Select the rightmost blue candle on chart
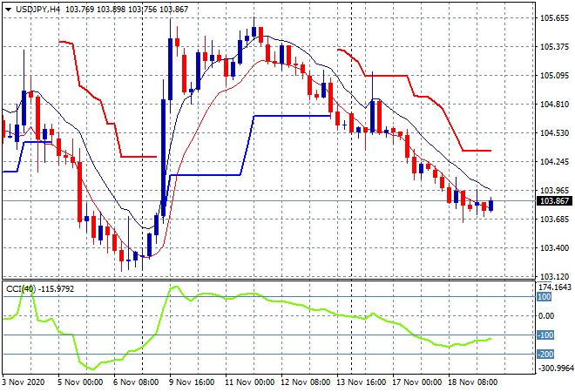 pyautogui.click(x=491, y=205)
